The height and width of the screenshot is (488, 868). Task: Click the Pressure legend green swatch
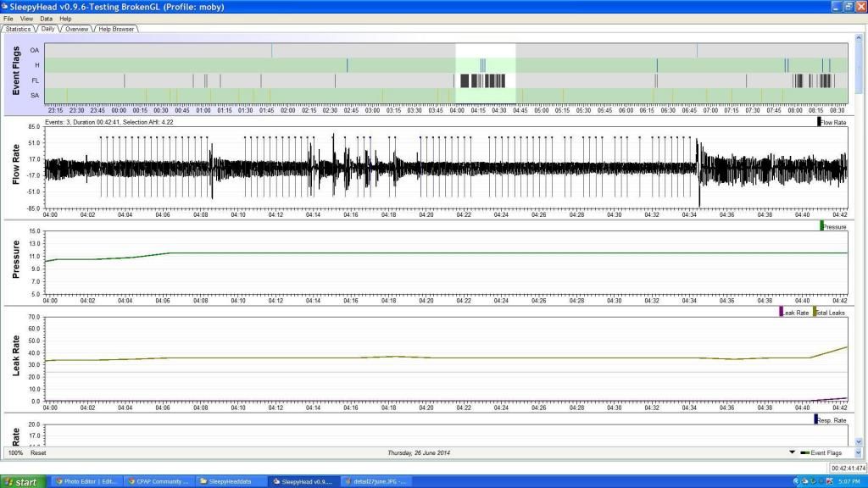click(821, 225)
